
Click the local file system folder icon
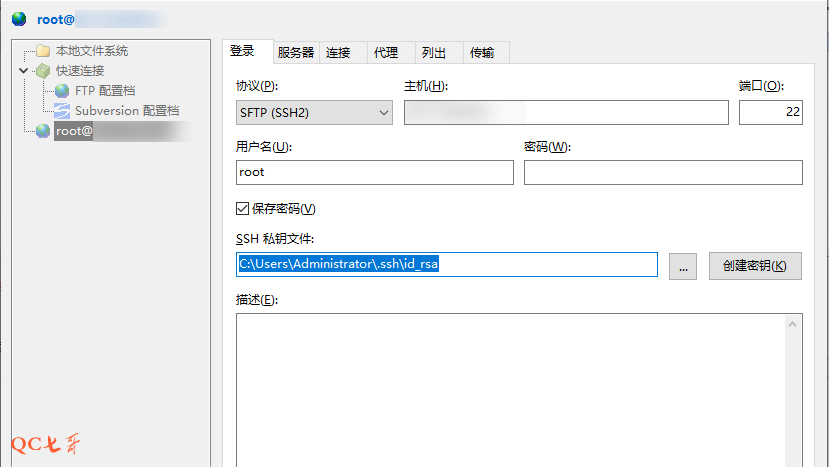click(42, 51)
